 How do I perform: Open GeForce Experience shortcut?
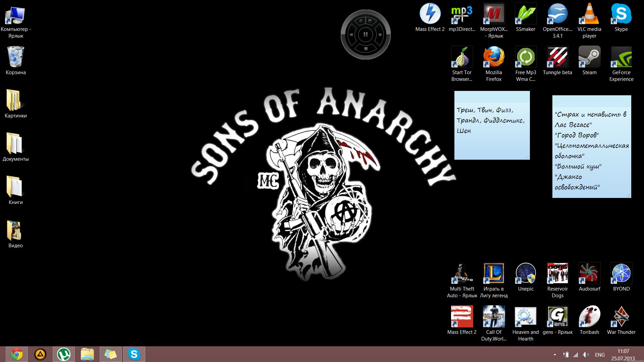coord(621,57)
